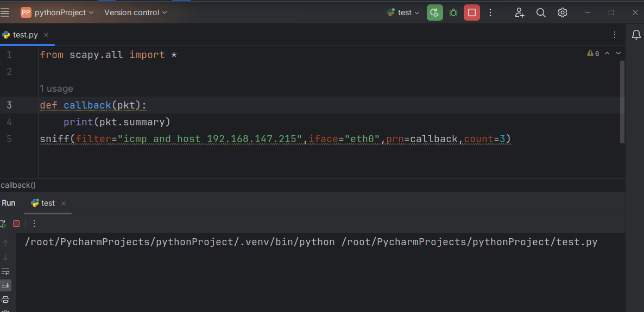Click the stop icon in Run toolbar
Image resolution: width=644 pixels, height=312 pixels.
[x=16, y=224]
